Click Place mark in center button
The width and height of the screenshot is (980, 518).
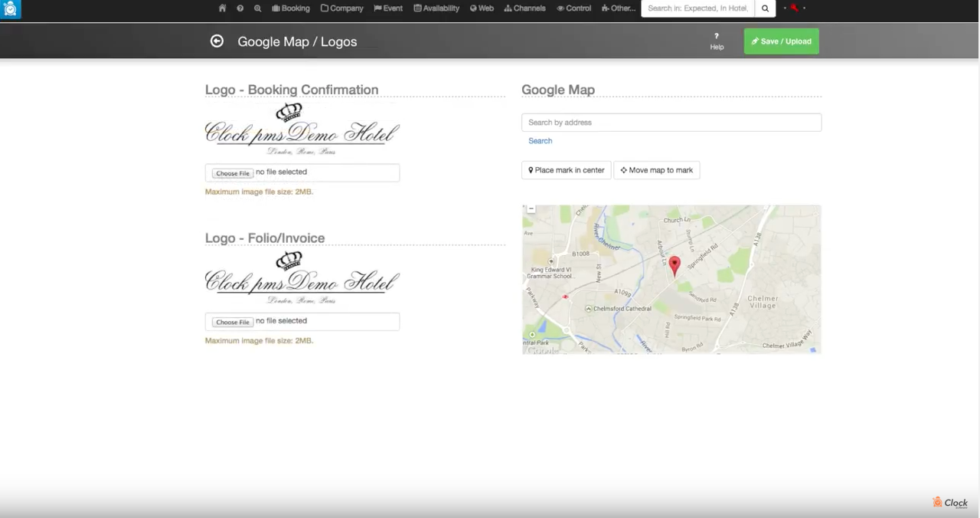pyautogui.click(x=567, y=170)
